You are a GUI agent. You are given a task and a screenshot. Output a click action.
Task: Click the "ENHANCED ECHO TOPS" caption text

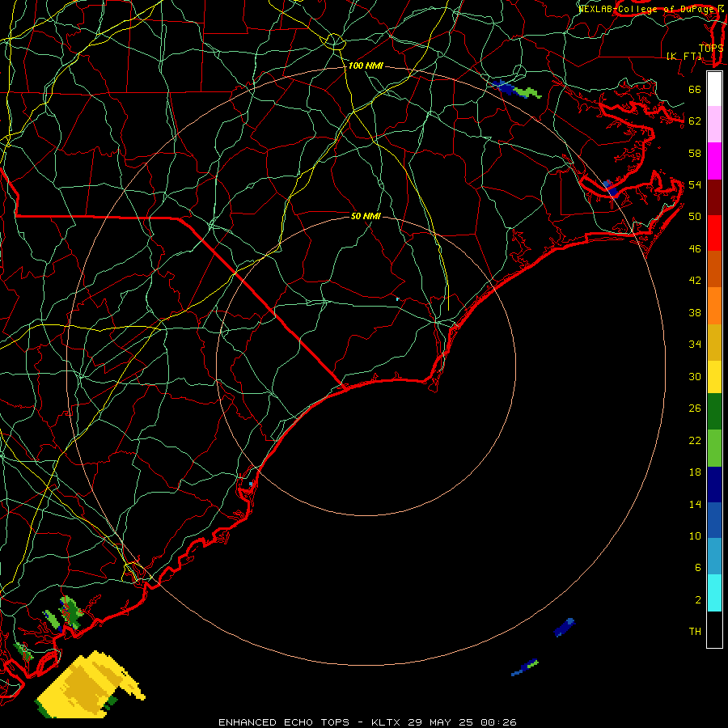pyautogui.click(x=284, y=722)
